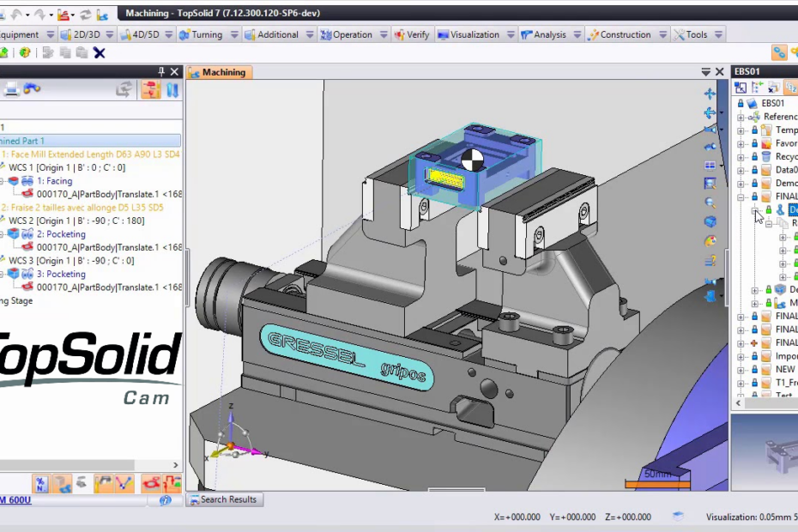Click the pin icon of the operations panel
Screen dimensions: 798x532
(161, 72)
